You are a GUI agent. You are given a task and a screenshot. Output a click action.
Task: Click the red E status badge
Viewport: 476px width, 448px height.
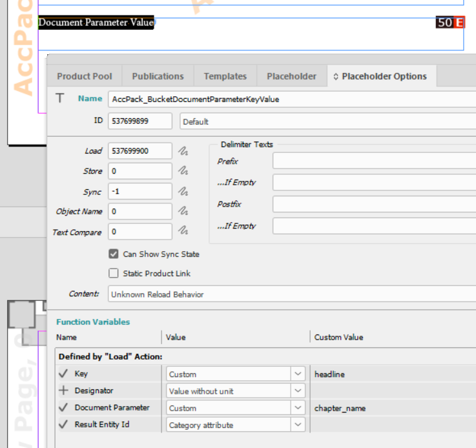click(459, 23)
